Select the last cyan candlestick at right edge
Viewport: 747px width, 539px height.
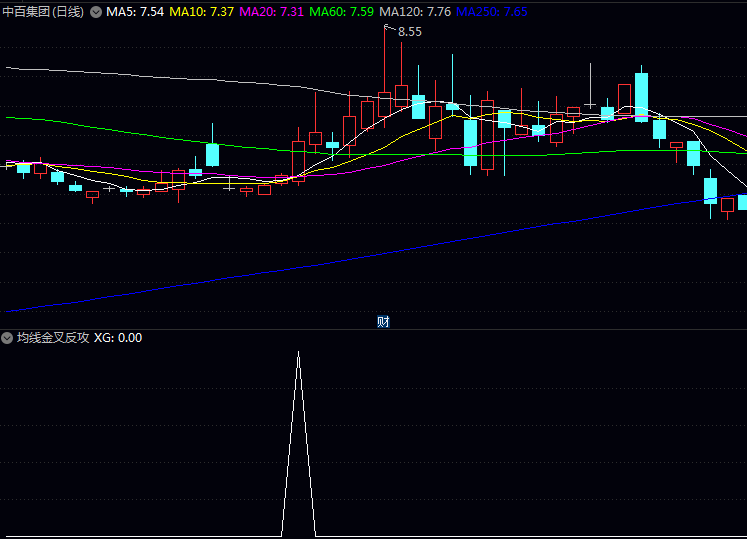pyautogui.click(x=743, y=202)
